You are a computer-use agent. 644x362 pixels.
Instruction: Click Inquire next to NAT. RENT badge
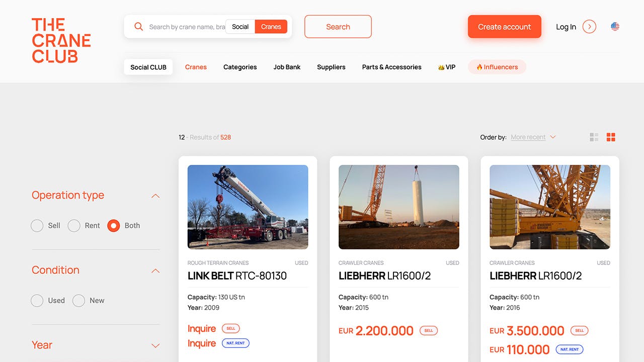click(x=202, y=343)
